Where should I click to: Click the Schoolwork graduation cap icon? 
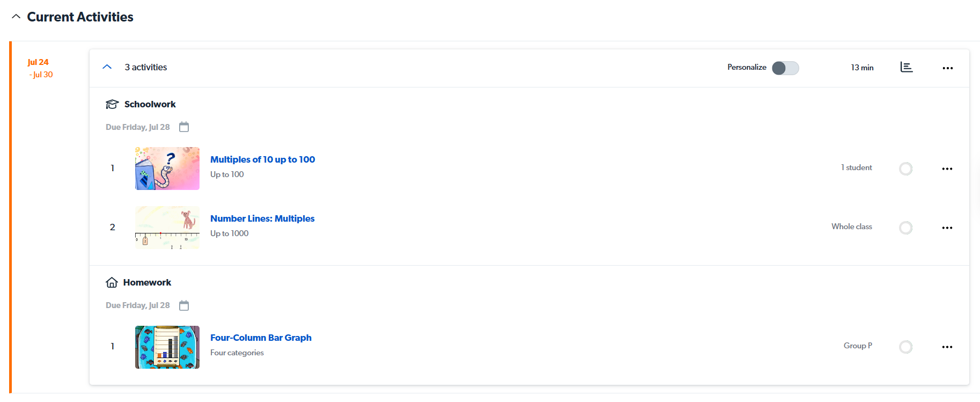[x=112, y=104]
